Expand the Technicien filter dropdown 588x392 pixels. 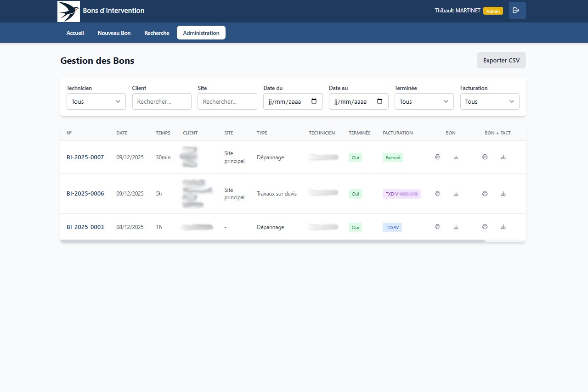96,101
